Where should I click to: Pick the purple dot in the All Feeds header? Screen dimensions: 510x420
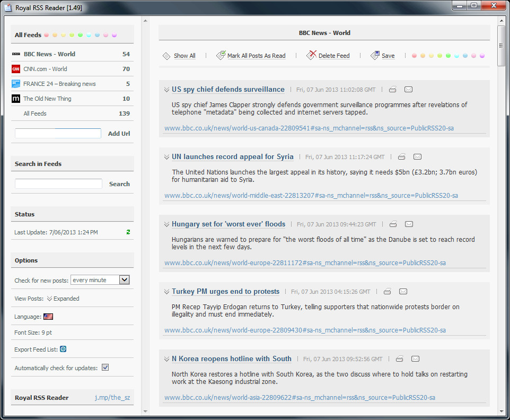coord(114,35)
